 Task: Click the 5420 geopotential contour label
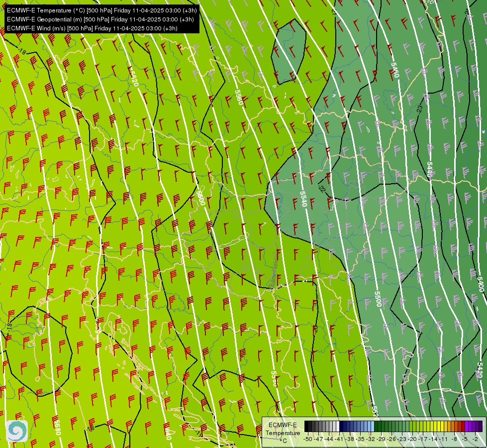(x=480, y=370)
